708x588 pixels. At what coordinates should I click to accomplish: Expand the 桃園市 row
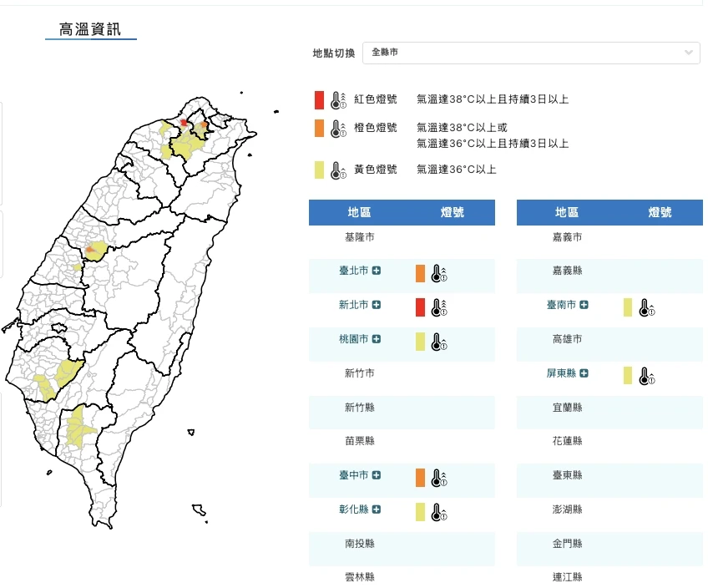[377, 339]
